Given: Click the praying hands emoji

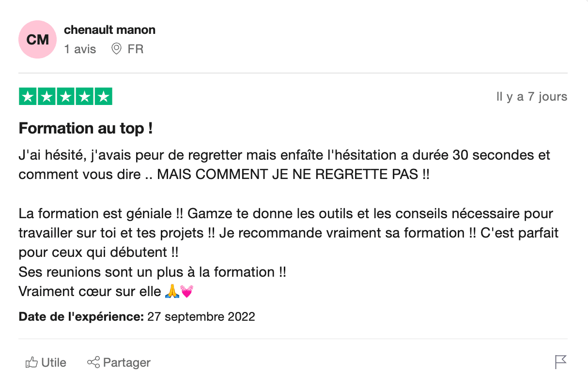Looking at the screenshot, I should (172, 292).
